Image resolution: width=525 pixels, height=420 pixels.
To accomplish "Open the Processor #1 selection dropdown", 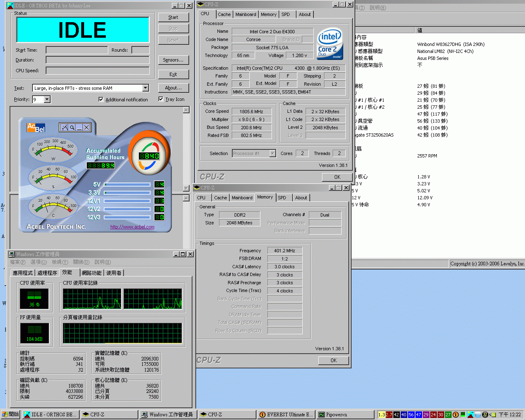I will pos(272,153).
